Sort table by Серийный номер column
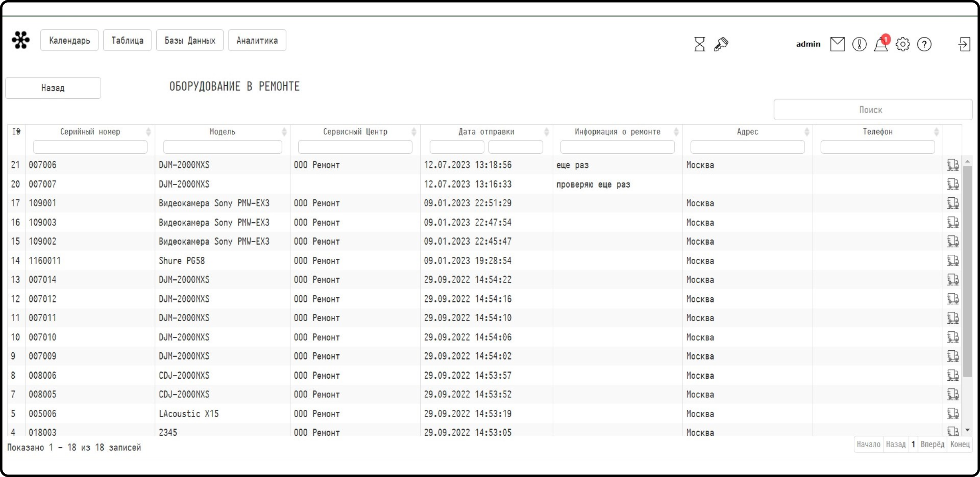 (x=90, y=132)
